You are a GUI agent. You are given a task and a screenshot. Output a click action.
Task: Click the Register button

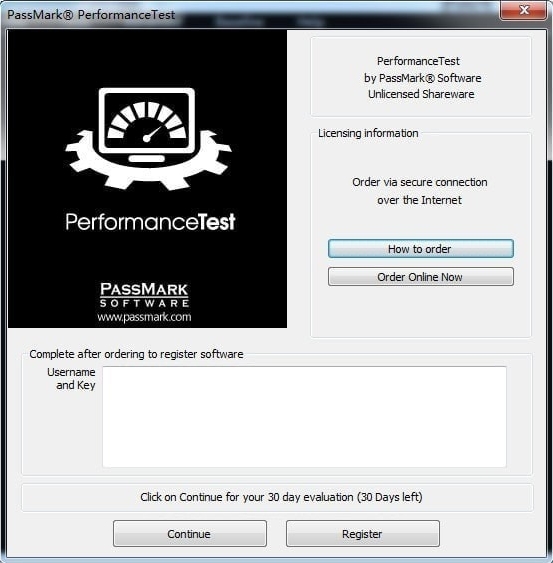pos(363,534)
